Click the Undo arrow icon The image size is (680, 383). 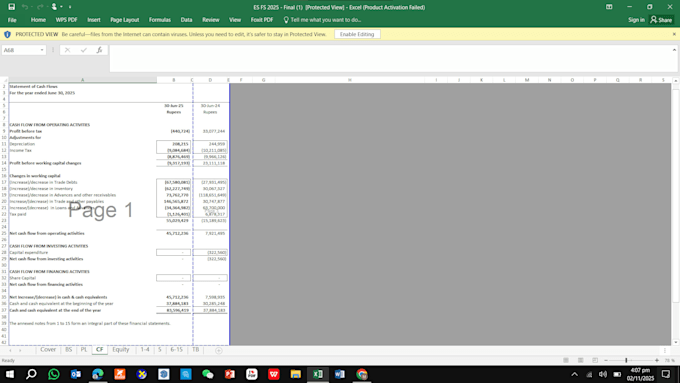(x=25, y=7)
